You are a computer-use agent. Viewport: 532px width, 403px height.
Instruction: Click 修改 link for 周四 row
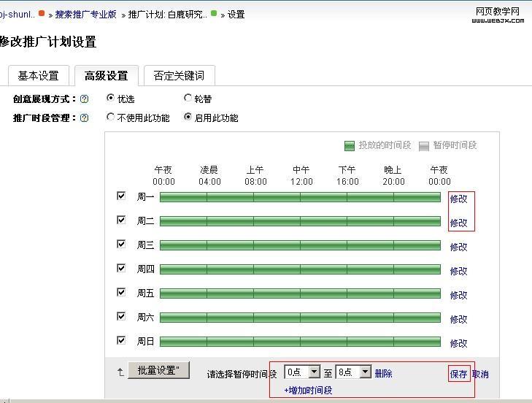(x=458, y=271)
